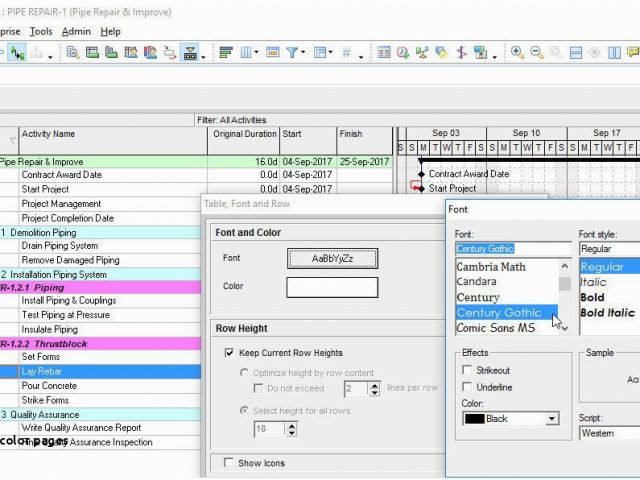The image size is (640, 480).
Task: Open the Admin menu
Action: [x=76, y=31]
